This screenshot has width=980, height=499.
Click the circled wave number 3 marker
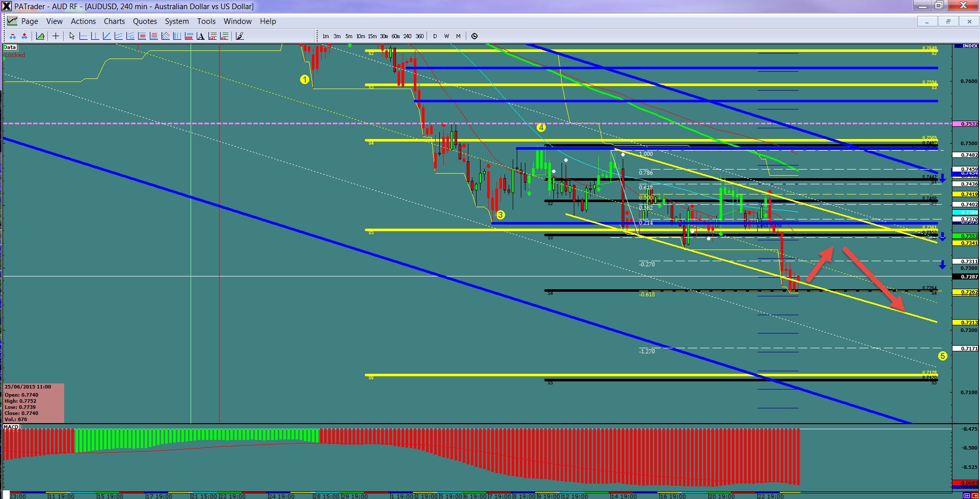(x=500, y=215)
